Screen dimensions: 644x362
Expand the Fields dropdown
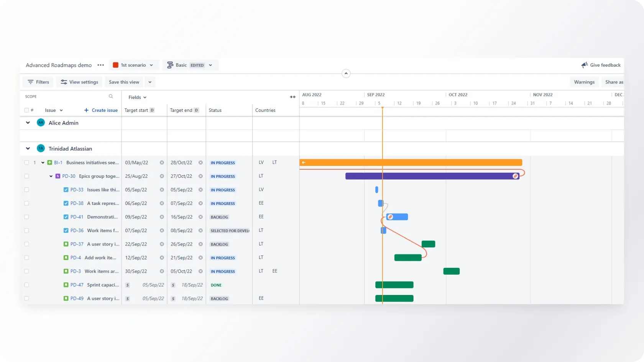coord(137,97)
